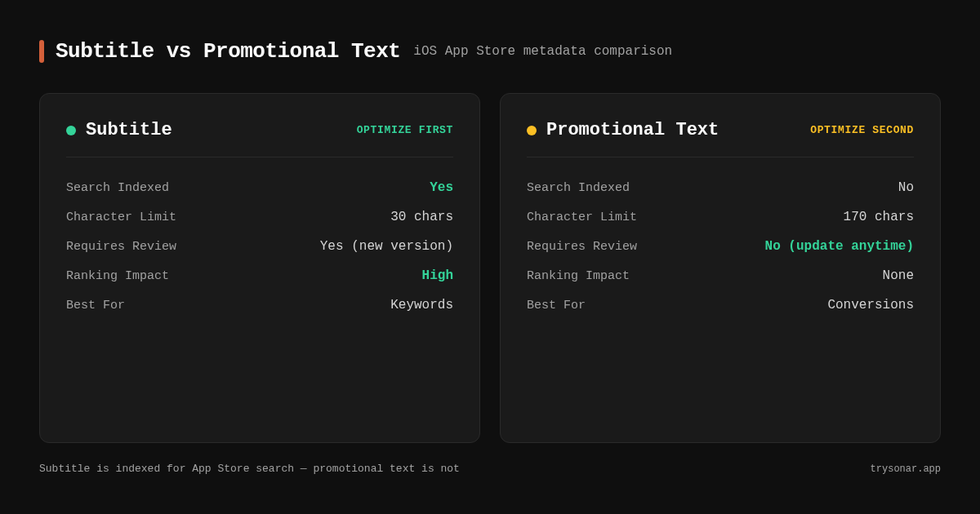Click 'Best For' label in Promotional Text card
The width and height of the screenshot is (980, 514).
tap(556, 305)
